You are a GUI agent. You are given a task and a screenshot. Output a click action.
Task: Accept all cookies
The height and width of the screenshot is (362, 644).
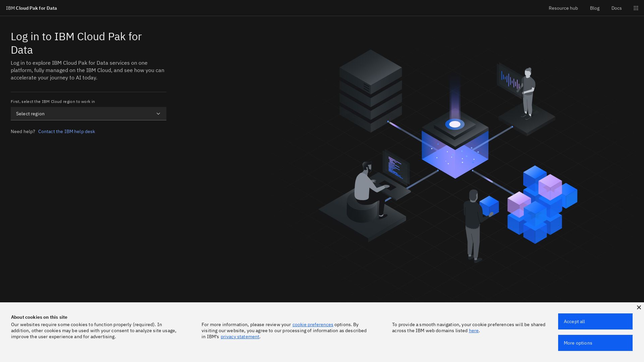[595, 321]
